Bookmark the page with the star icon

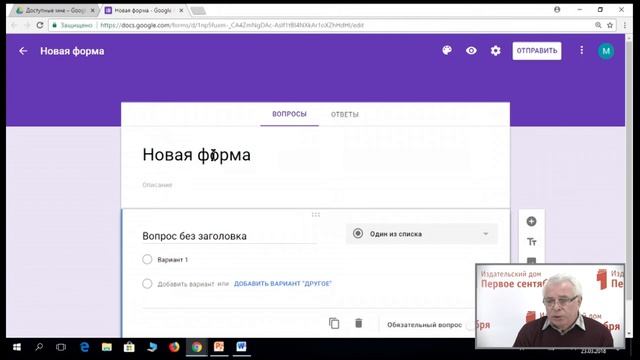(610, 25)
